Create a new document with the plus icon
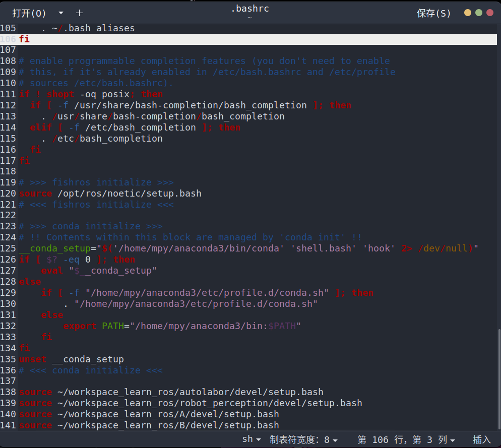 click(x=79, y=13)
